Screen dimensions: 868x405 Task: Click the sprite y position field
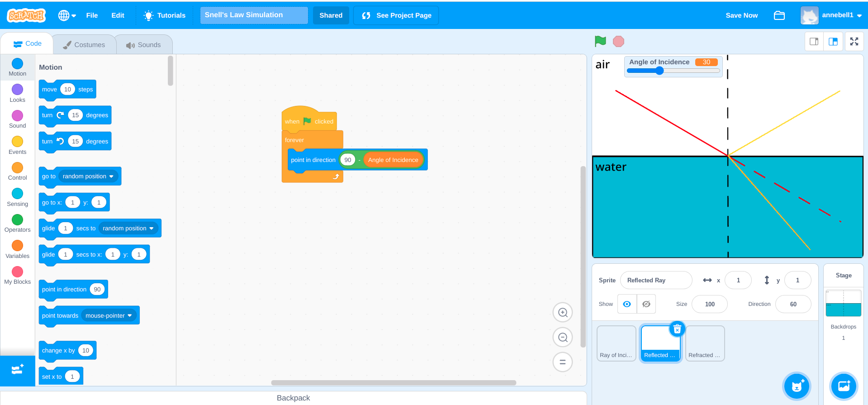(x=797, y=280)
